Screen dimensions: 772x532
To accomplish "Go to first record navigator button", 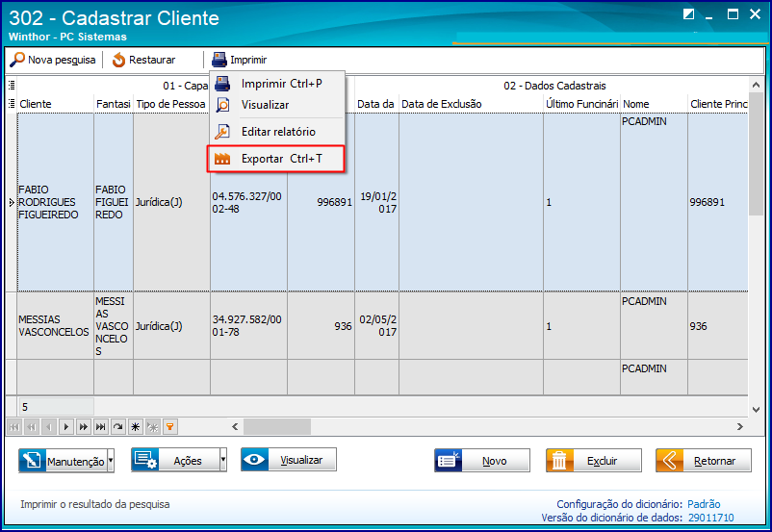I will point(14,427).
